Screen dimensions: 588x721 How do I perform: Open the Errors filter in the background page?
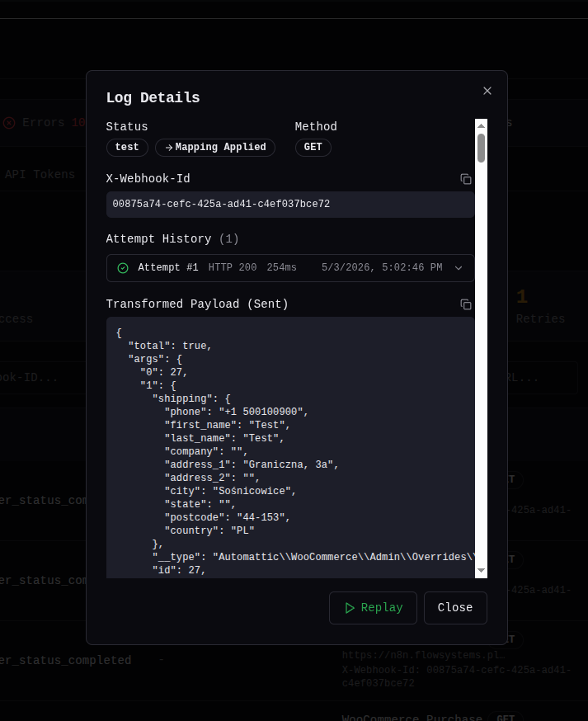point(45,123)
